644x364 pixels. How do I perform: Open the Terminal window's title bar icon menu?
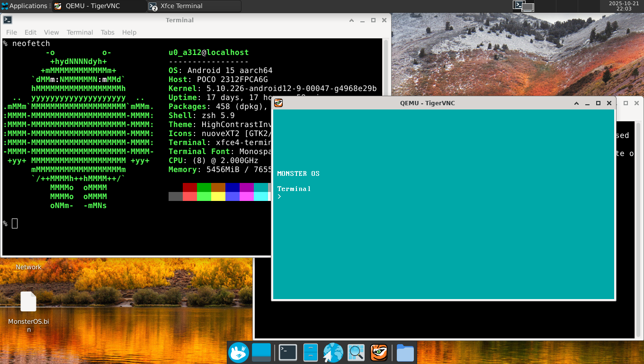coord(8,20)
